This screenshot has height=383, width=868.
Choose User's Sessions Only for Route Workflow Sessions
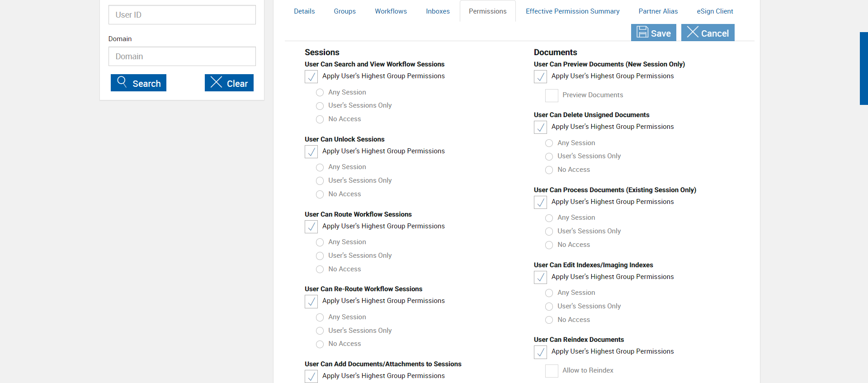point(320,256)
